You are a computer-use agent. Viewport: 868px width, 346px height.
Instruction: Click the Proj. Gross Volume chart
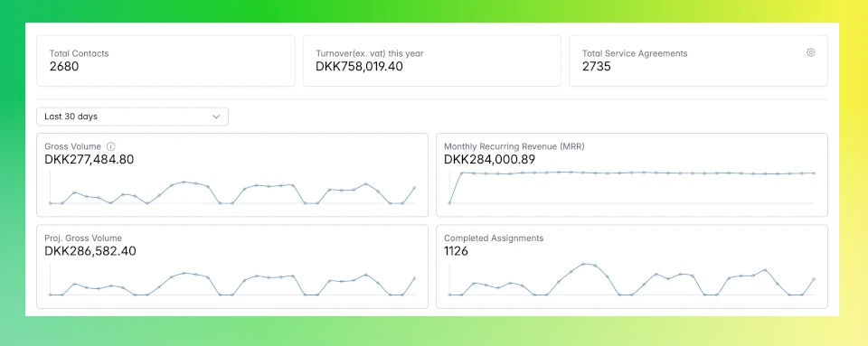232,284
